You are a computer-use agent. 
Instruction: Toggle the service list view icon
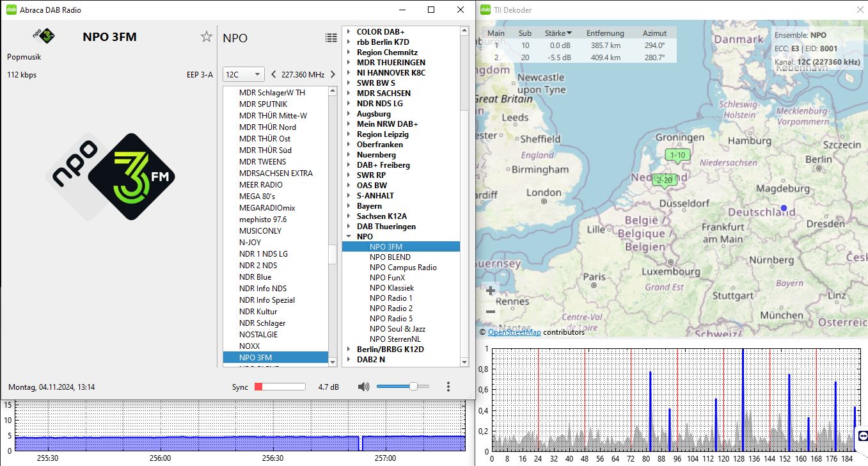tap(331, 38)
